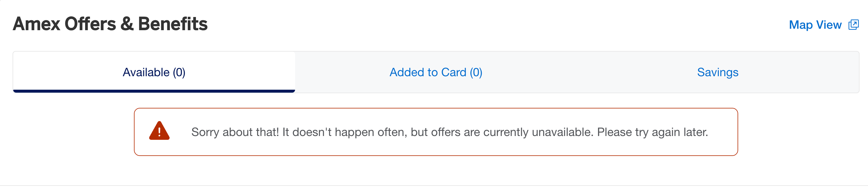Select the Available (0) tab
This screenshot has height=187, width=868.
click(x=154, y=72)
